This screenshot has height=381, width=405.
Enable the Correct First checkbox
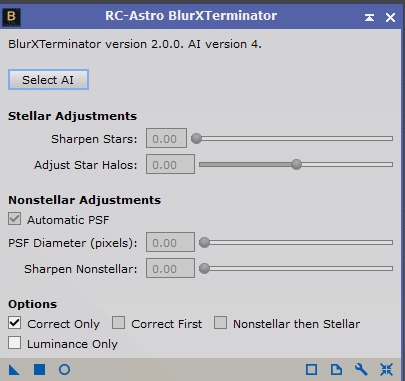click(118, 323)
